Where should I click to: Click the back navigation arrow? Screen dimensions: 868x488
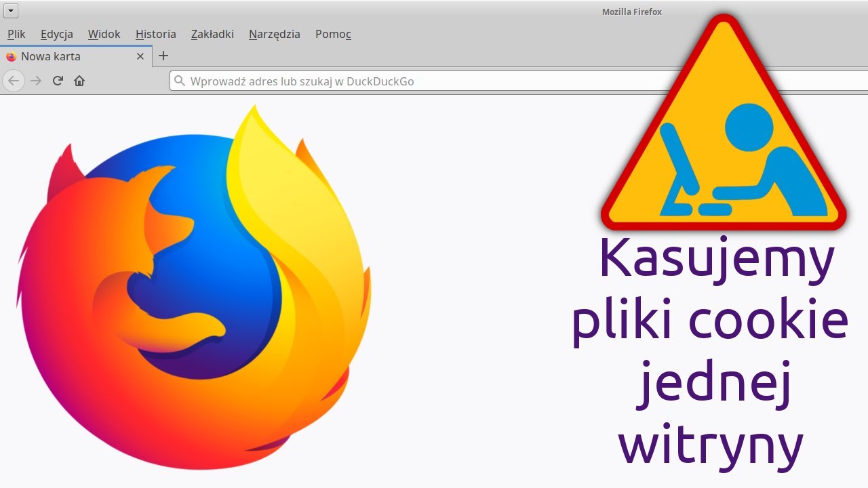click(x=14, y=81)
